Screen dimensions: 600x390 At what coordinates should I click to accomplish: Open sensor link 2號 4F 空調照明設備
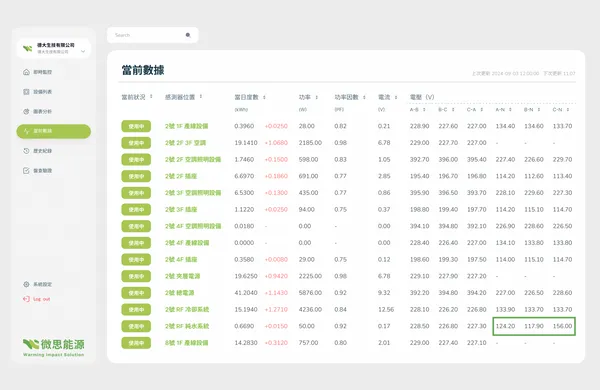point(193,226)
